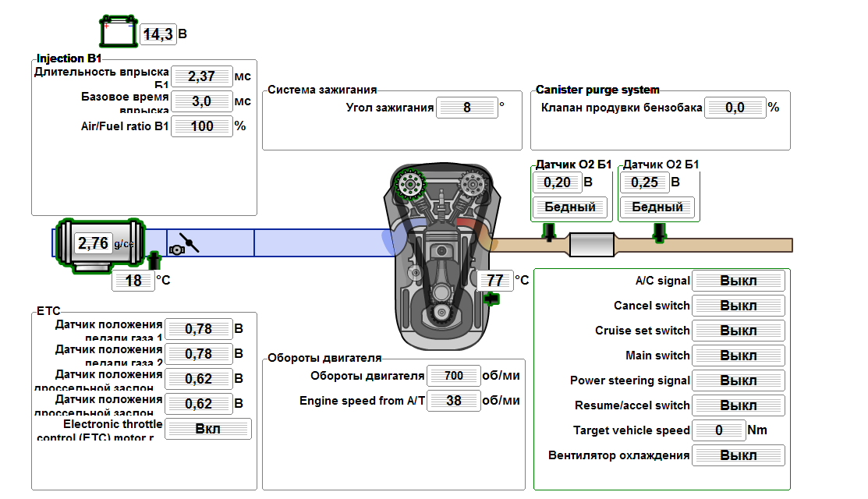The image size is (868, 499).
Task: Select the canister purge valve value 0,0
Action: point(735,108)
